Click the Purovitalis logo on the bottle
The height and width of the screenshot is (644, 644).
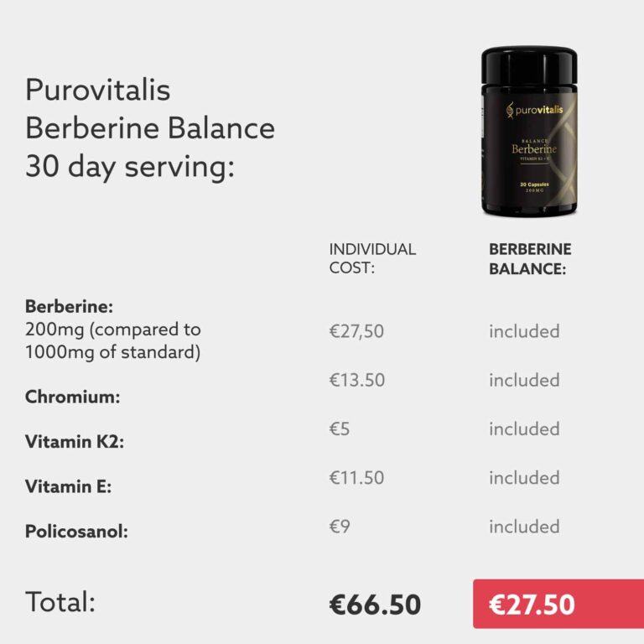(x=533, y=110)
